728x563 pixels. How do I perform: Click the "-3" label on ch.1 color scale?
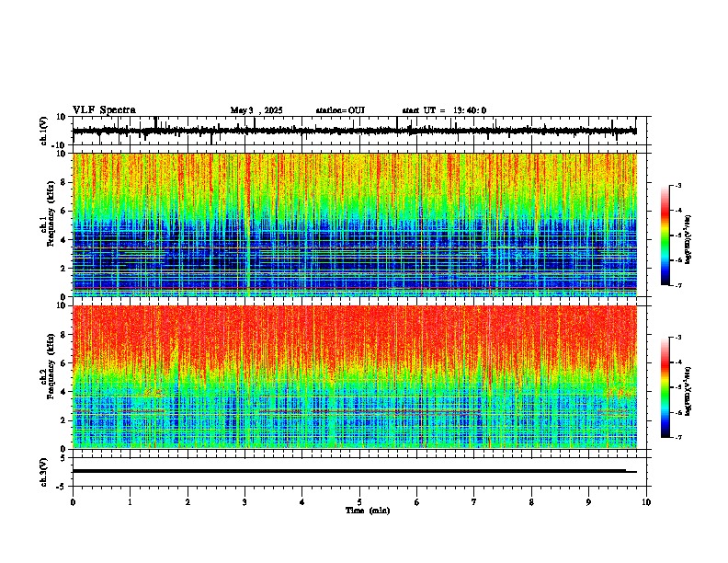point(678,185)
